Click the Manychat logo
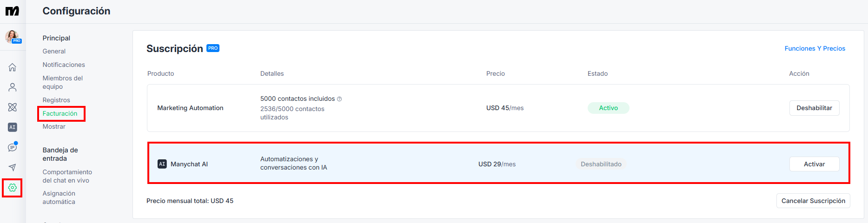Screen dimensions: 868x223 pos(13,11)
